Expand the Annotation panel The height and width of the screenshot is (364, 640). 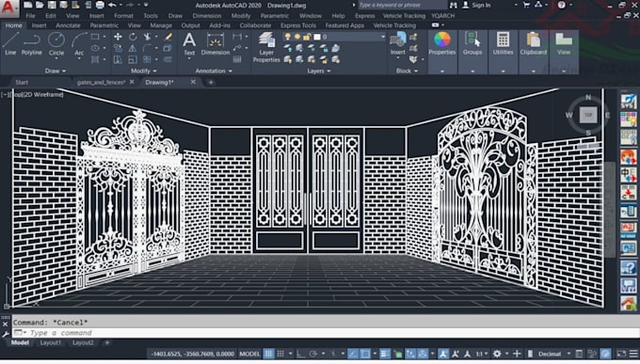[214, 71]
